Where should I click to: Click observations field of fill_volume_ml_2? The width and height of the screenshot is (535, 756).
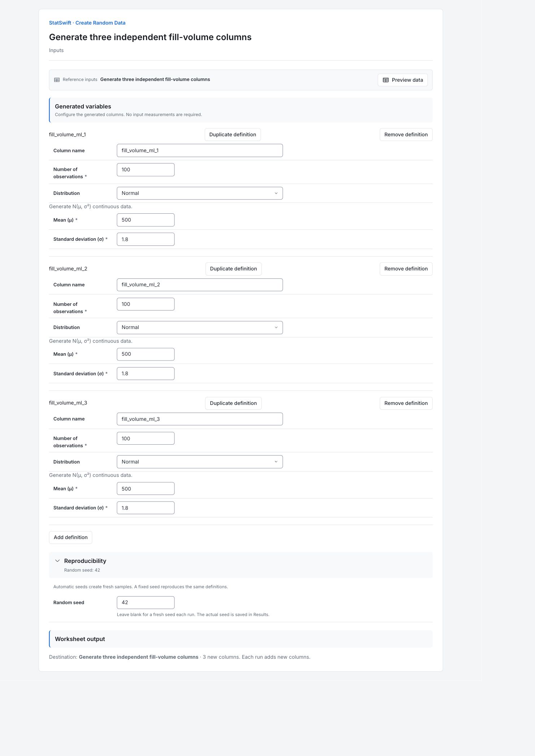[146, 304]
